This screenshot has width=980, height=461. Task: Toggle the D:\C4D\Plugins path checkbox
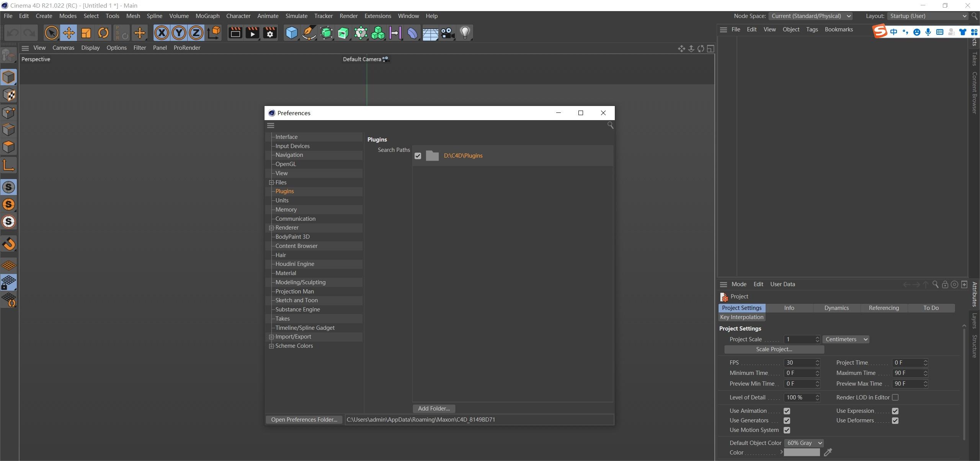pos(418,156)
